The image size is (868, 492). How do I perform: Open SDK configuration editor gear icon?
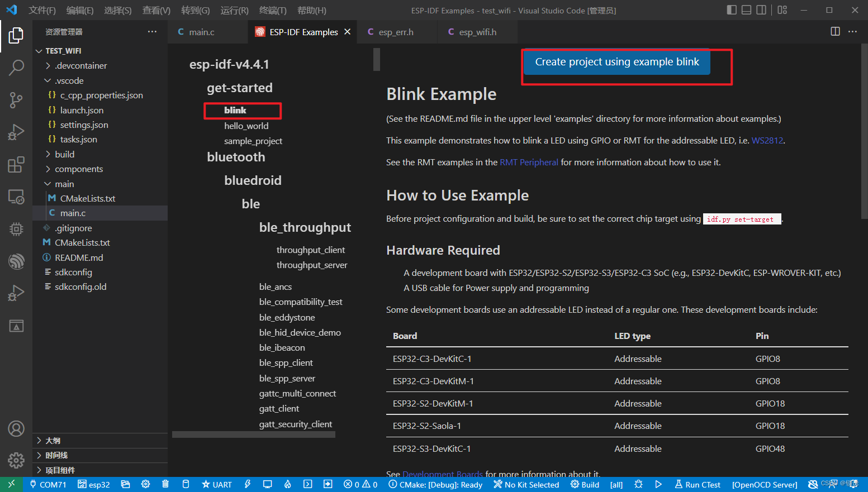(145, 485)
